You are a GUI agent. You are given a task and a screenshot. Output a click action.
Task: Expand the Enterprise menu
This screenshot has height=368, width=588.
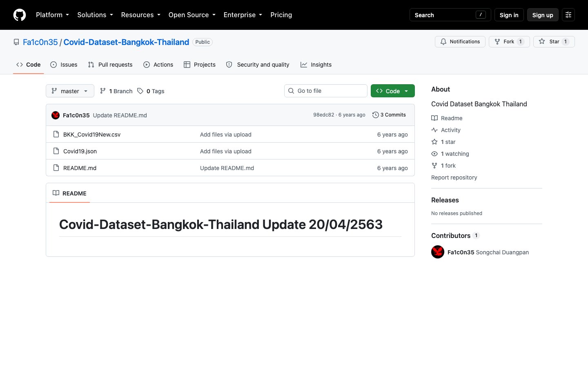(x=243, y=15)
